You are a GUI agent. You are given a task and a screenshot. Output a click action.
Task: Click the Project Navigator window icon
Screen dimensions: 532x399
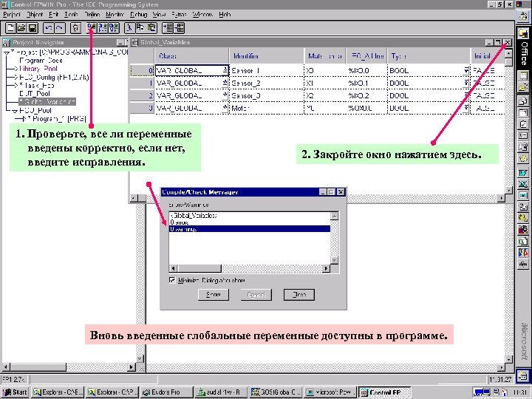coord(7,42)
